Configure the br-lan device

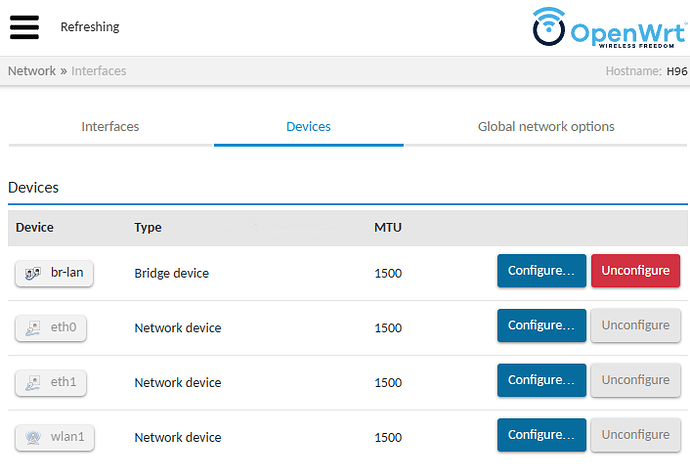542,271
